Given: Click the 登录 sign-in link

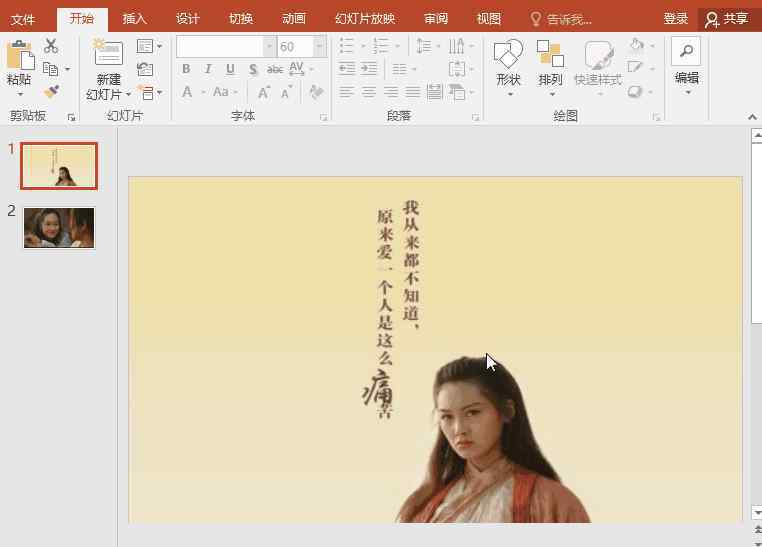Looking at the screenshot, I should (x=676, y=19).
